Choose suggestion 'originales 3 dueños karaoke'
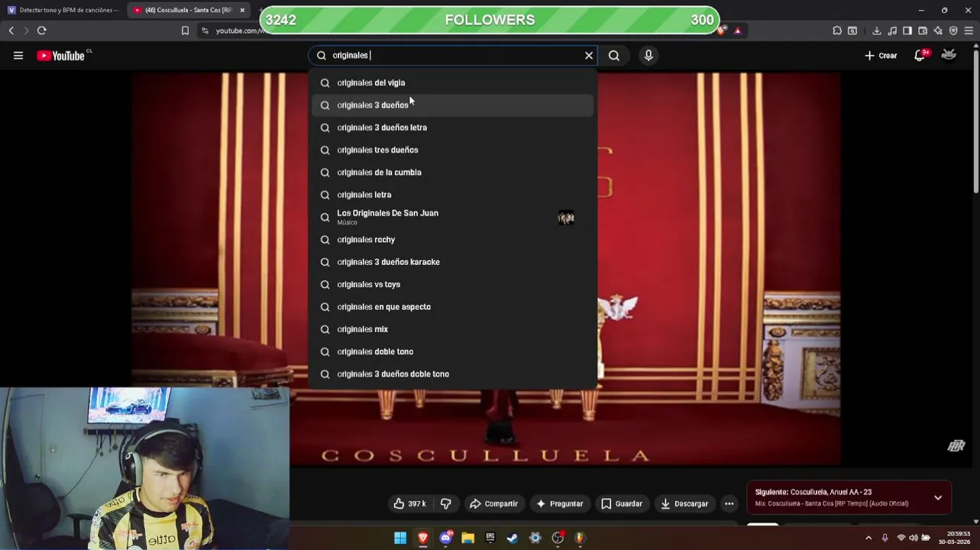 (453, 262)
